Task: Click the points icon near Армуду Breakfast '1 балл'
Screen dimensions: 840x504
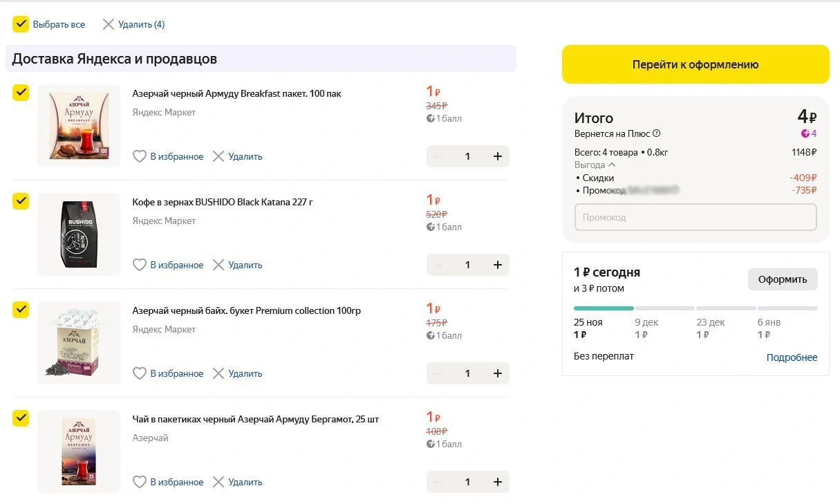Action: [x=430, y=118]
